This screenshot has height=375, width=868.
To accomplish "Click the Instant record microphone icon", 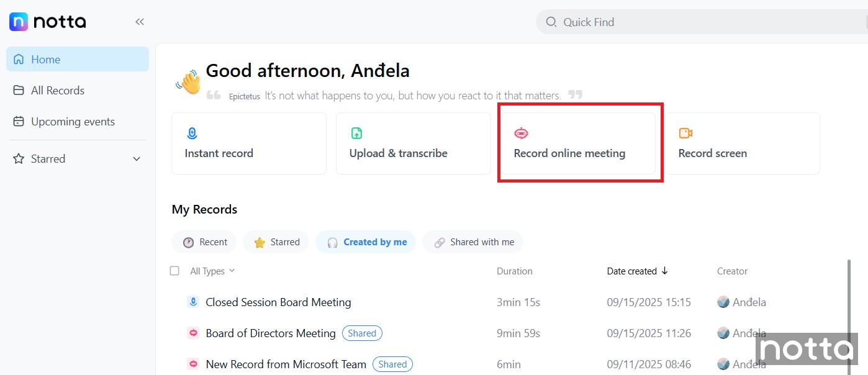I will [192, 133].
